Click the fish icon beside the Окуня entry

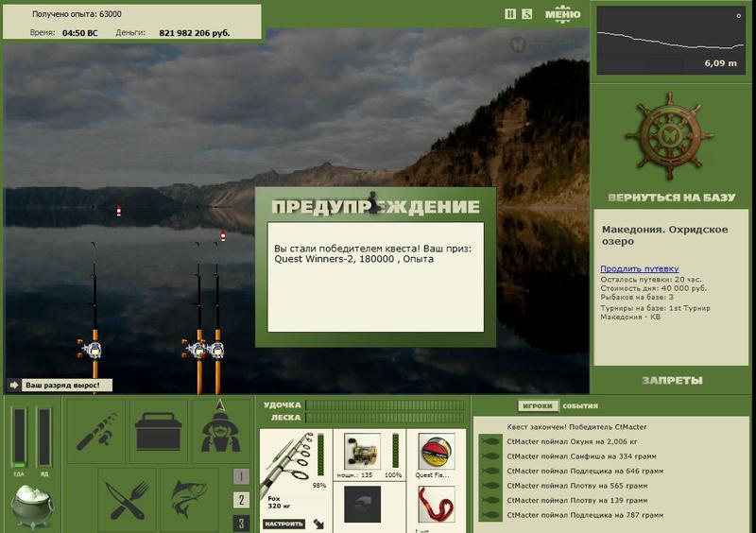point(490,441)
